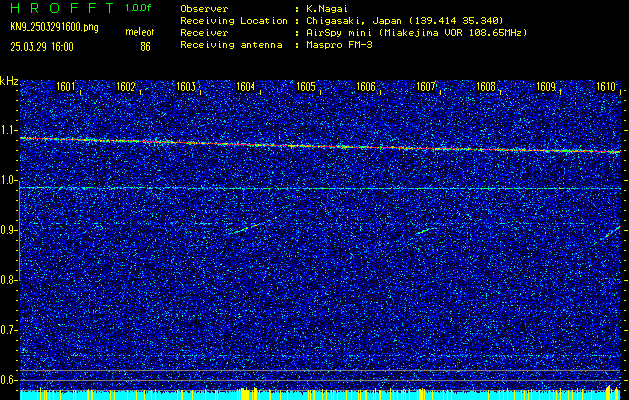
Task: Click the 1609 time marker
Action: point(546,87)
